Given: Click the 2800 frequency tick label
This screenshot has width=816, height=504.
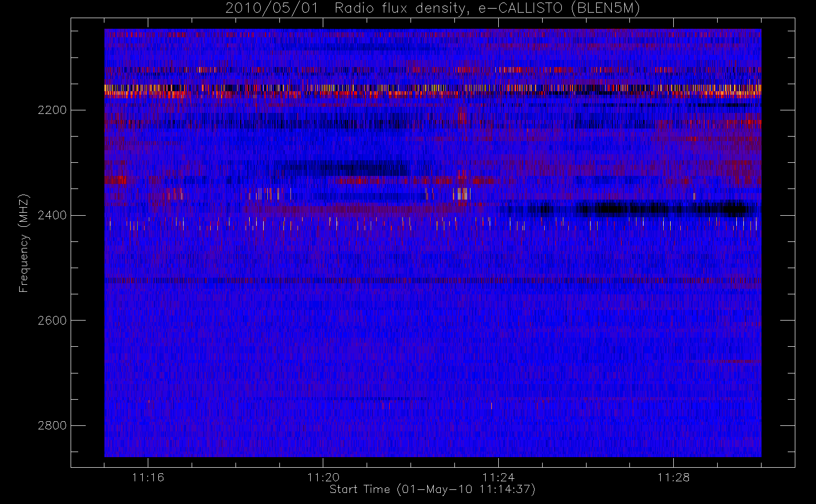Looking at the screenshot, I should point(52,426).
